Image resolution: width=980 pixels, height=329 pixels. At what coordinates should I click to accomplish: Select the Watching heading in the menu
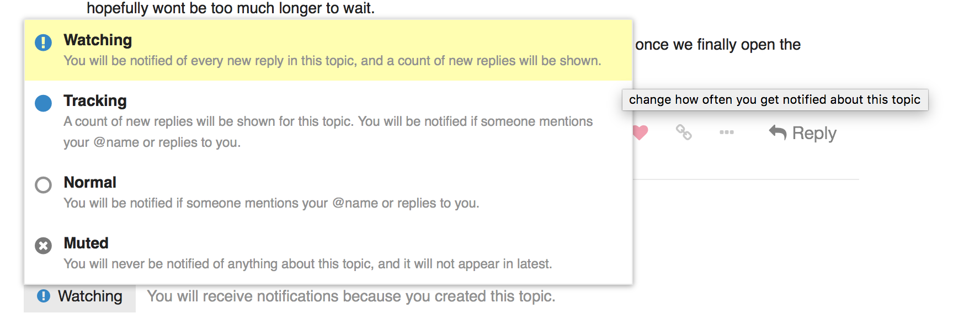pos(98,40)
